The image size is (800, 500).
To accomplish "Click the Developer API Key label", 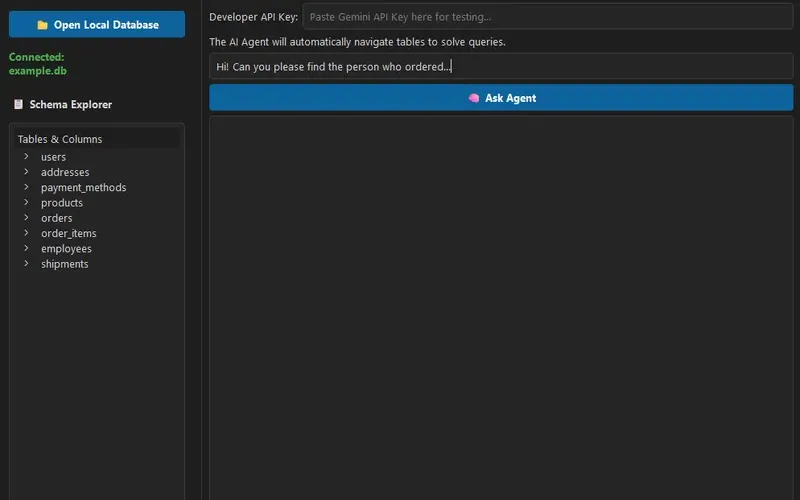I will 254,17.
